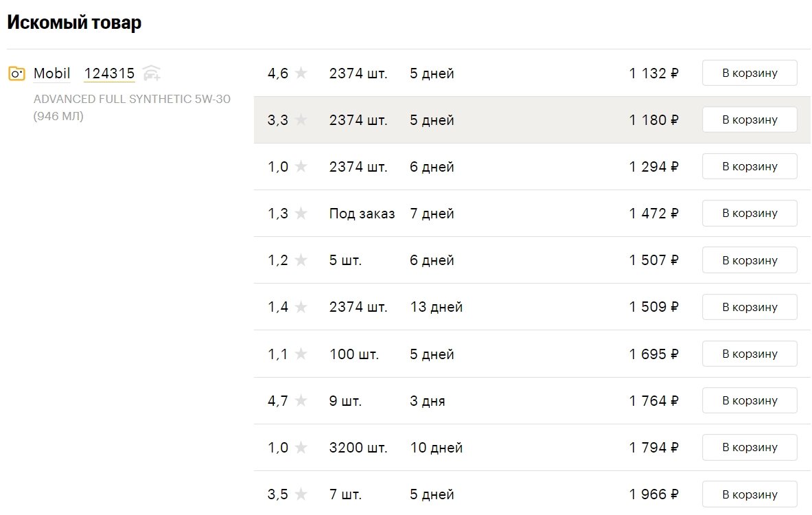Click the add-to-garage car icon
Image resolution: width=812 pixels, height=515 pixels.
pos(151,73)
